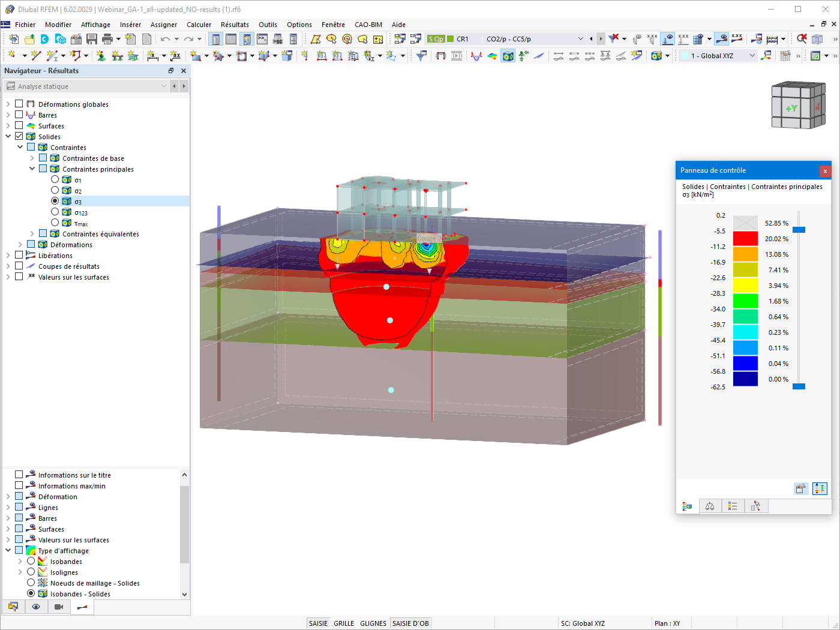The width and height of the screenshot is (840, 630).
Task: Collapse the Contraintes principales tree node
Action: point(32,169)
